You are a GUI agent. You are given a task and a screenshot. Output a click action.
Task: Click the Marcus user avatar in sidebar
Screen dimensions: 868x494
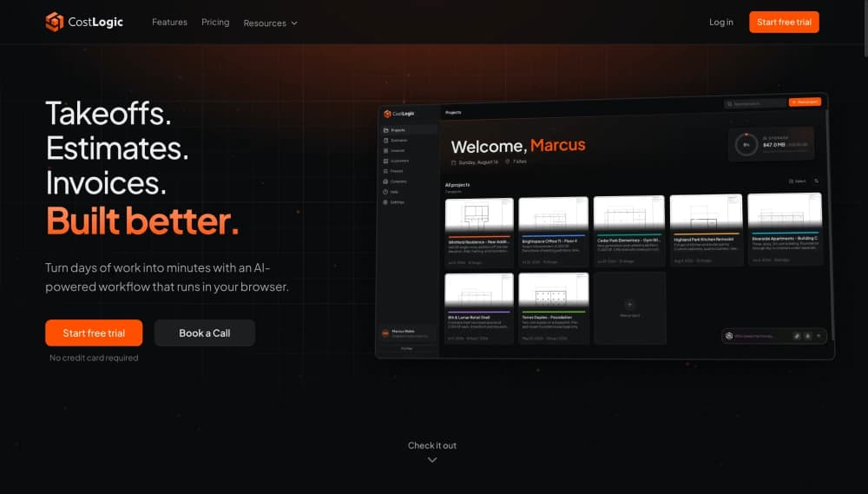click(x=385, y=333)
